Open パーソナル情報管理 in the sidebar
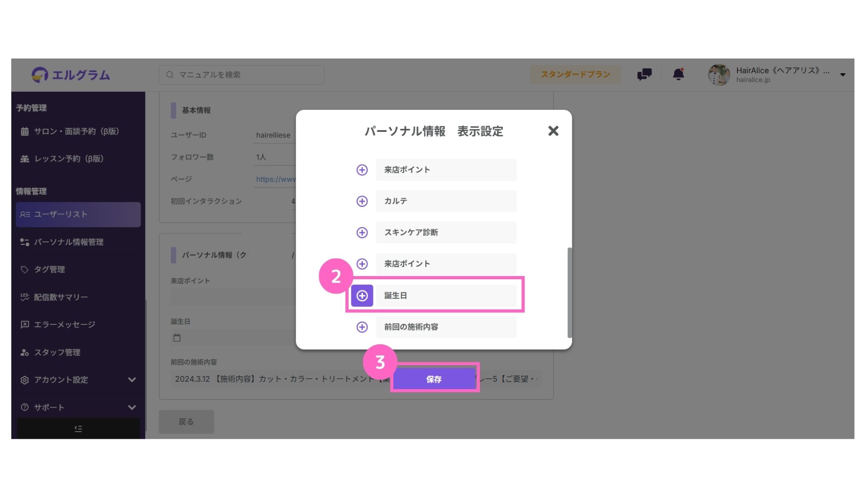Viewport: 868px width, 488px height. coord(69,242)
